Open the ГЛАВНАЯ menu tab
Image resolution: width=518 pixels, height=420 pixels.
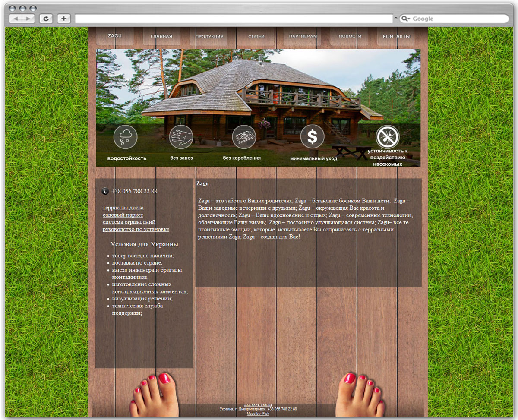[x=161, y=36]
